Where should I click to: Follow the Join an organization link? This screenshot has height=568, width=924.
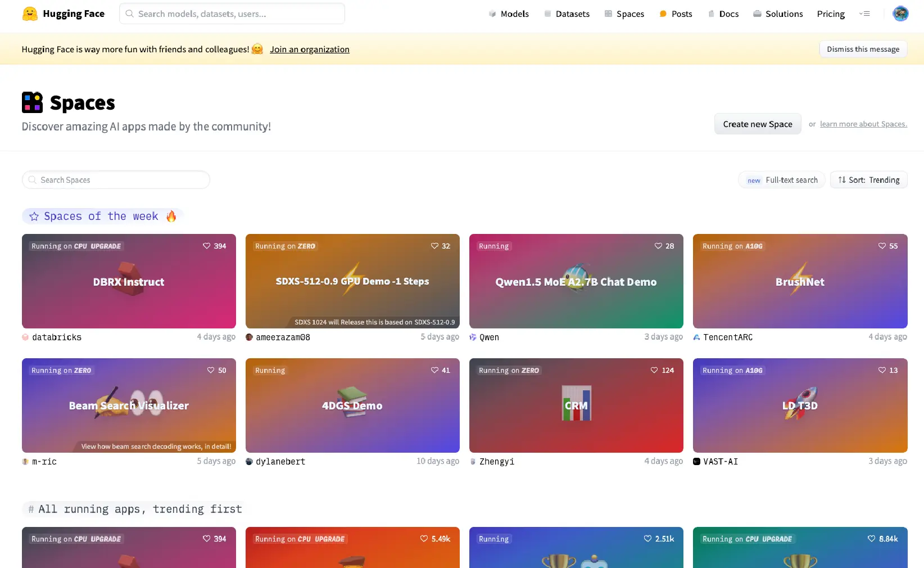[310, 49]
